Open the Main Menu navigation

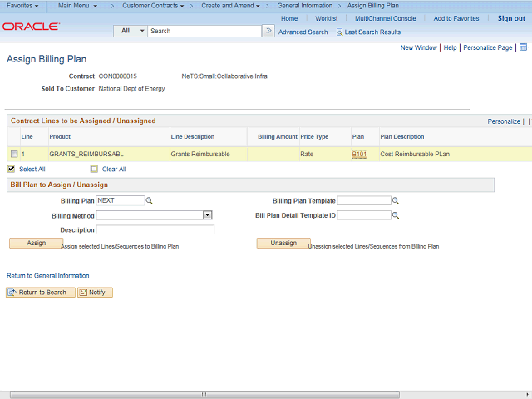(77, 6)
